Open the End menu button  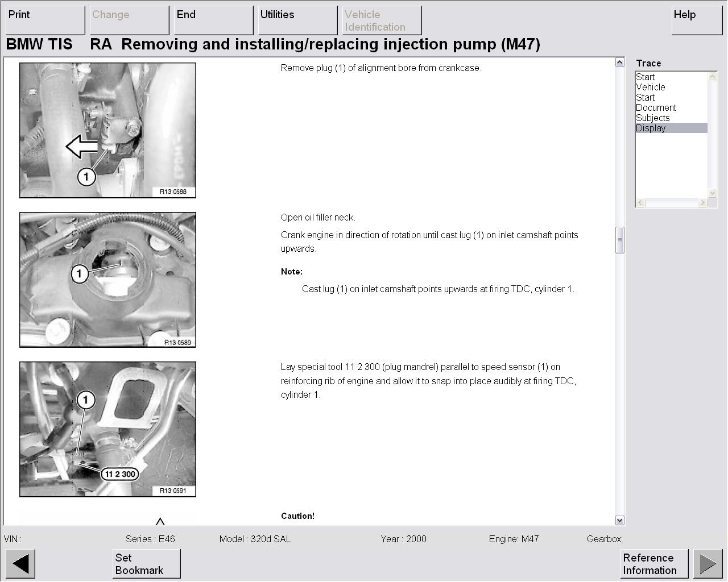point(213,20)
